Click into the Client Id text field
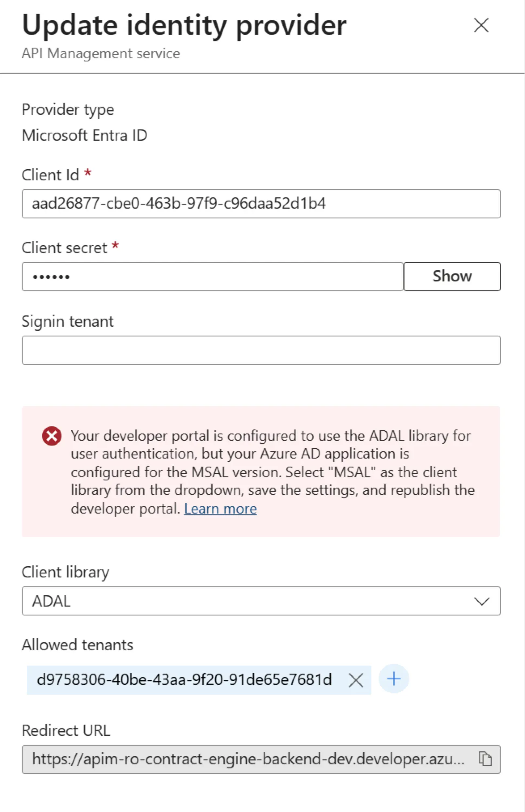The image size is (525, 812). click(x=261, y=204)
